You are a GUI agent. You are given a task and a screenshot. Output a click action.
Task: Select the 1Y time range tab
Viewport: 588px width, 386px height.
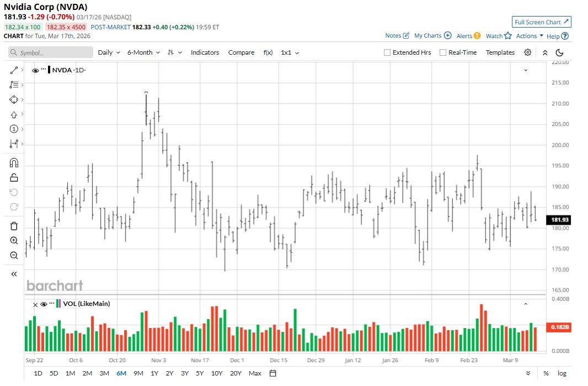[x=154, y=373]
